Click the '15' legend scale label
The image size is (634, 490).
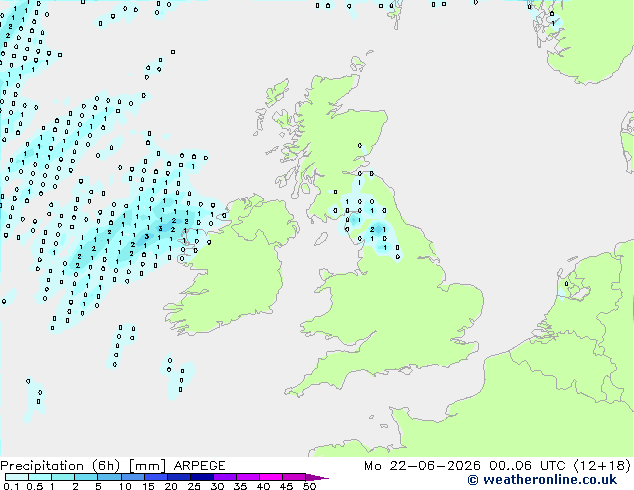tap(148, 486)
